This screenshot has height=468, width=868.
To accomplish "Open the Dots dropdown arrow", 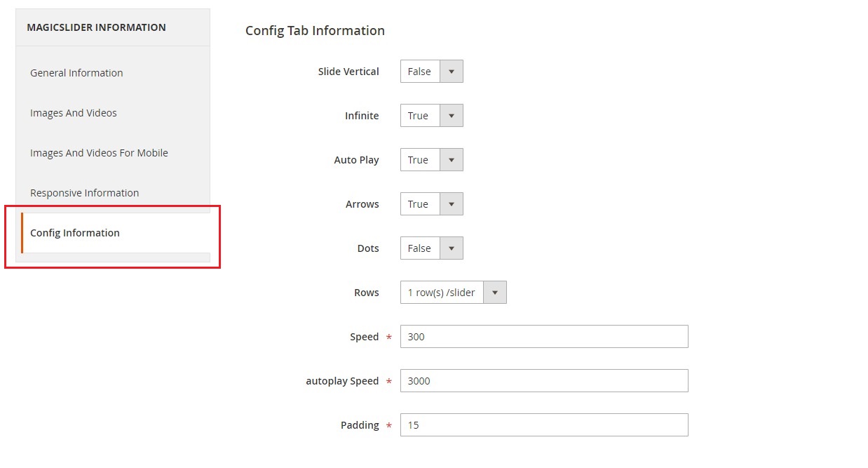I will (x=451, y=248).
